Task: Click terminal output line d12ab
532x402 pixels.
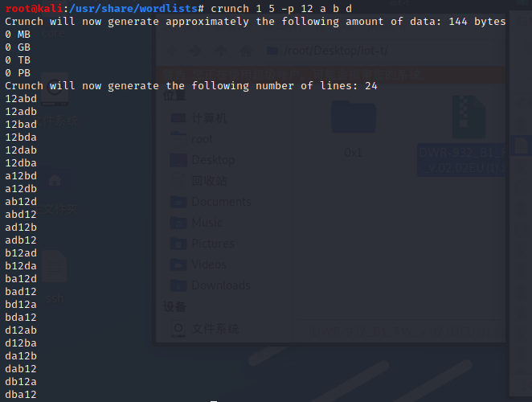Action: coord(21,330)
